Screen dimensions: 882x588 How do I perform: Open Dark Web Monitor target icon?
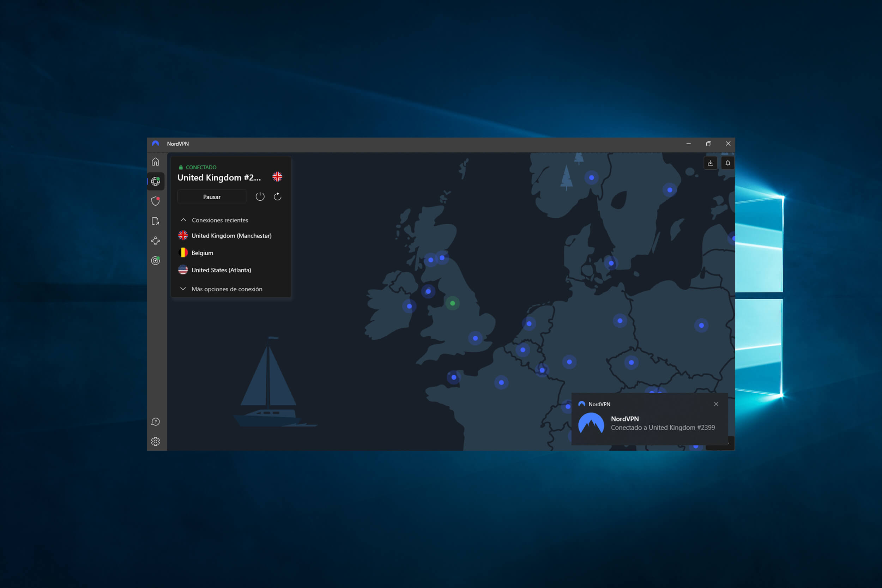155,260
